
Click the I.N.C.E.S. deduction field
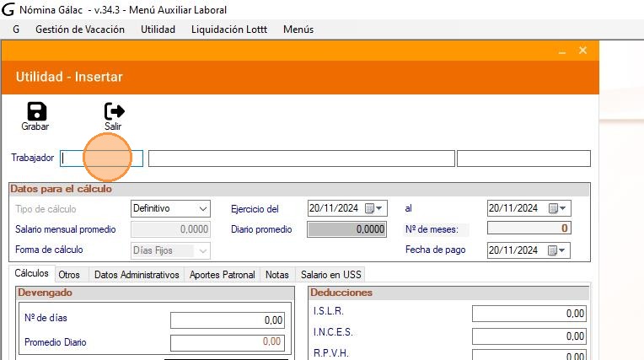coord(529,336)
